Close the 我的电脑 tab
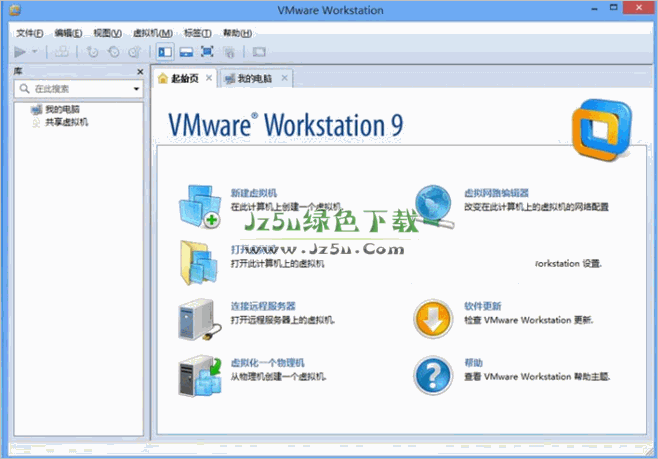Viewport: 658px width, 459px height. tap(285, 78)
